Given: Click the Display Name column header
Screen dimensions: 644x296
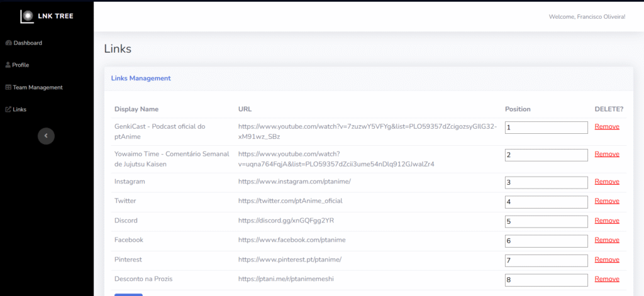Looking at the screenshot, I should [136, 109].
